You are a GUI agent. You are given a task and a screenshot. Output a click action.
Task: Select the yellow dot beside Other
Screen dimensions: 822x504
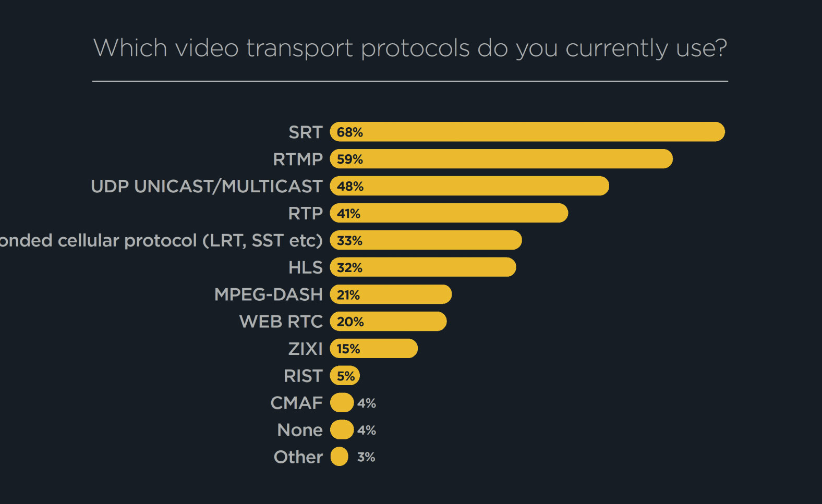339,457
